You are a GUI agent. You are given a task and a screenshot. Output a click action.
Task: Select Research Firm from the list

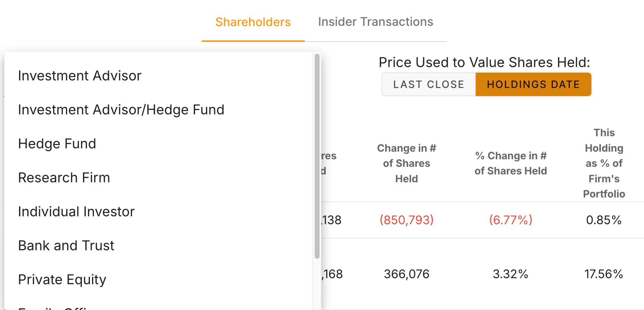tap(64, 177)
